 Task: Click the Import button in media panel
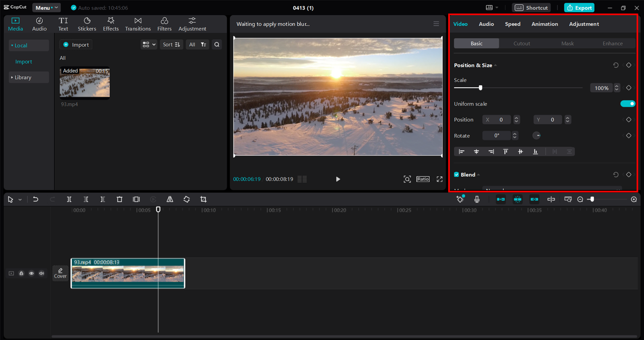click(75, 45)
